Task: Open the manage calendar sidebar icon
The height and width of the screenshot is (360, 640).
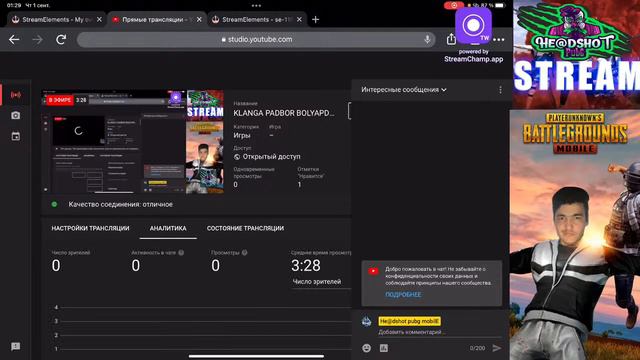Action: pyautogui.click(x=16, y=136)
